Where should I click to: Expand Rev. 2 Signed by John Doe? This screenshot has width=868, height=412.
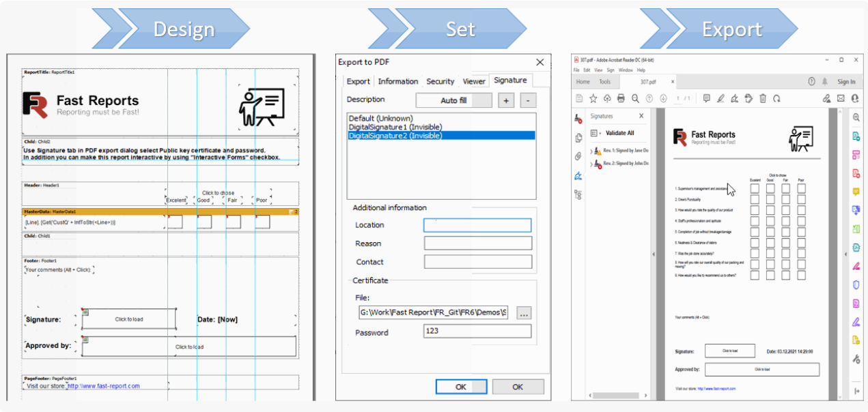tap(591, 164)
